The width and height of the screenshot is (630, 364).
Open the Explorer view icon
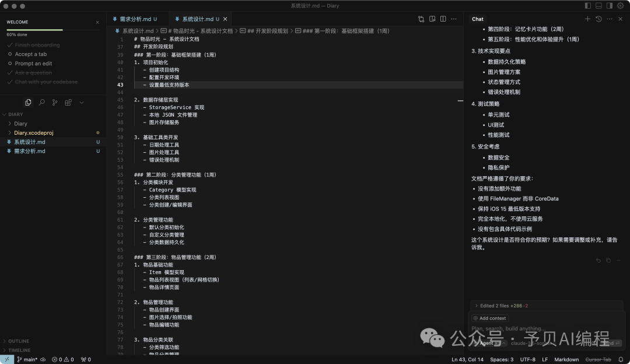click(28, 103)
